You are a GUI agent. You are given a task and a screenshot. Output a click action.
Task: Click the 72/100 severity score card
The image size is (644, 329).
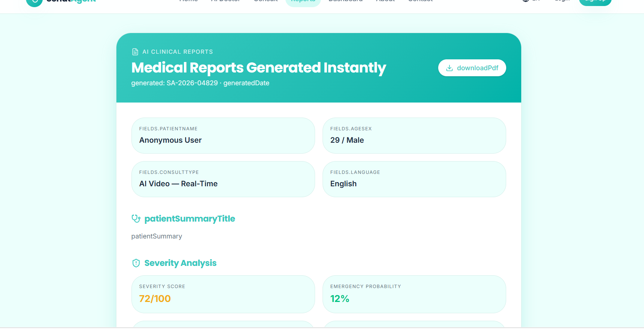pos(223,294)
